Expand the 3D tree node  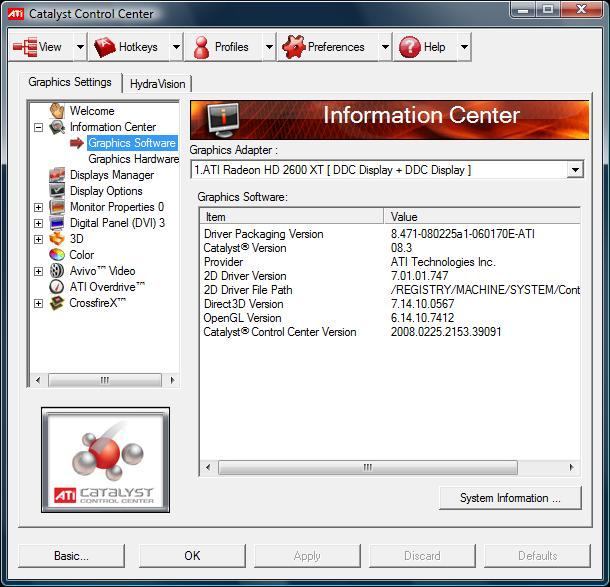38,239
